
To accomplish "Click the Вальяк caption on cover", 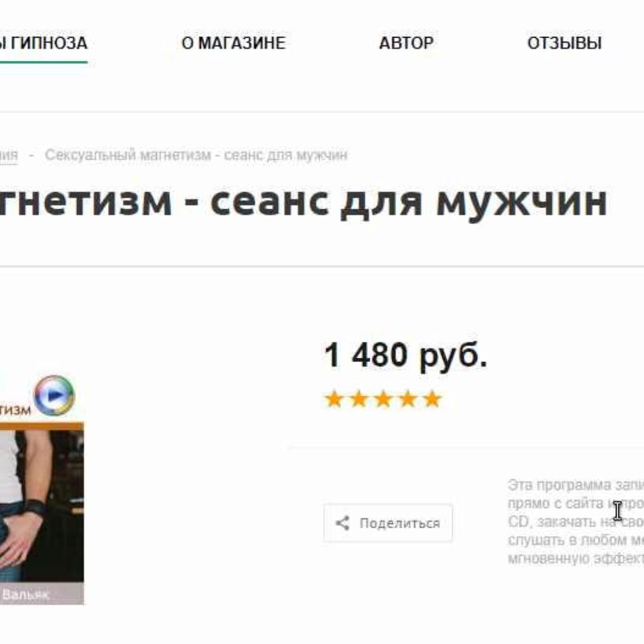I will click(x=26, y=595).
